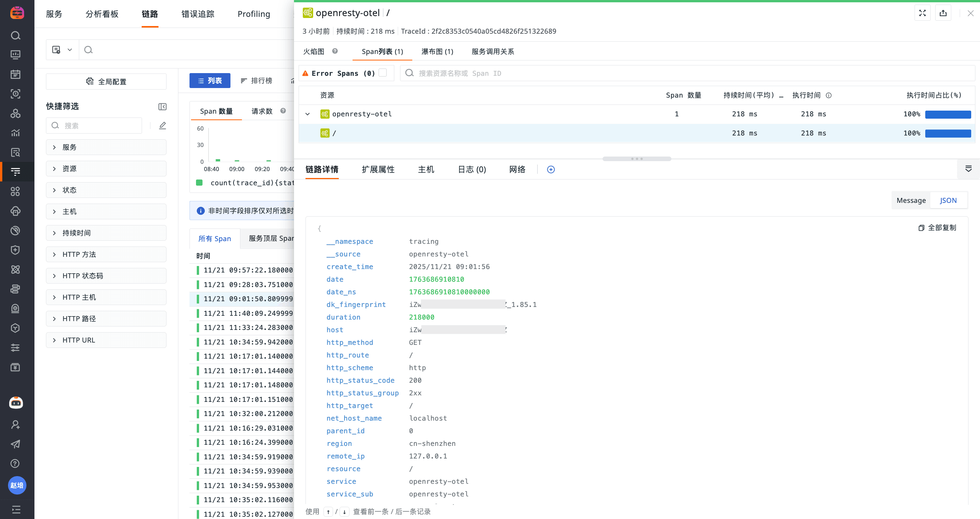Viewport: 980px width, 519px height.
Task: Click the panel resize drag handle
Action: click(637, 159)
